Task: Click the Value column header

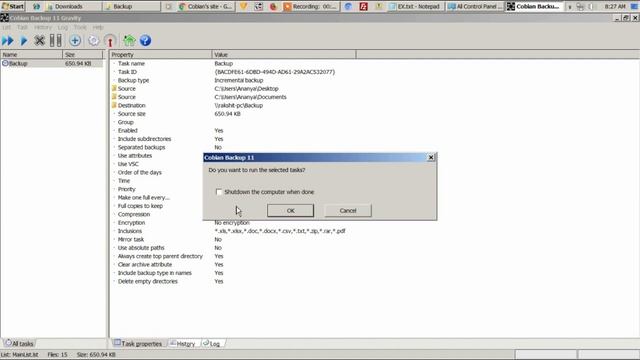Action: (284, 54)
